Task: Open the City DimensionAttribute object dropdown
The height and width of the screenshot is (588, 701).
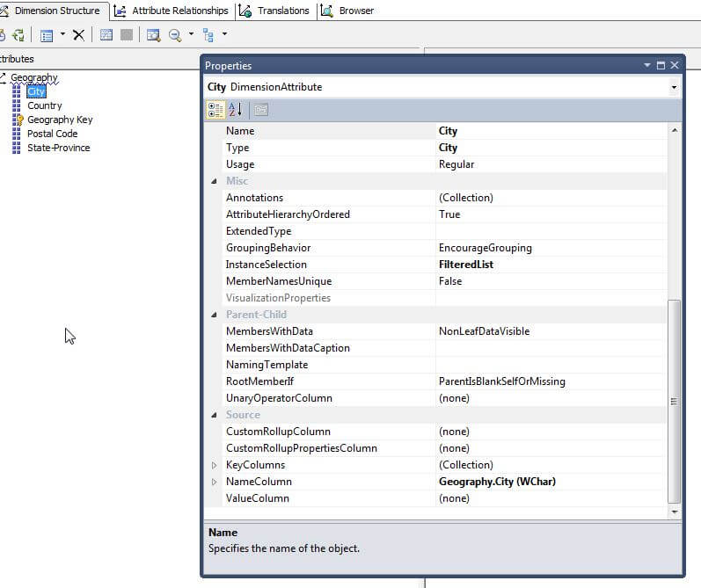Action: (x=674, y=87)
